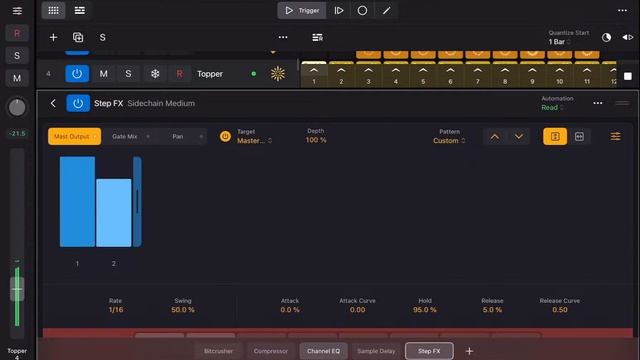Open the Target Master dropdown

[254, 141]
